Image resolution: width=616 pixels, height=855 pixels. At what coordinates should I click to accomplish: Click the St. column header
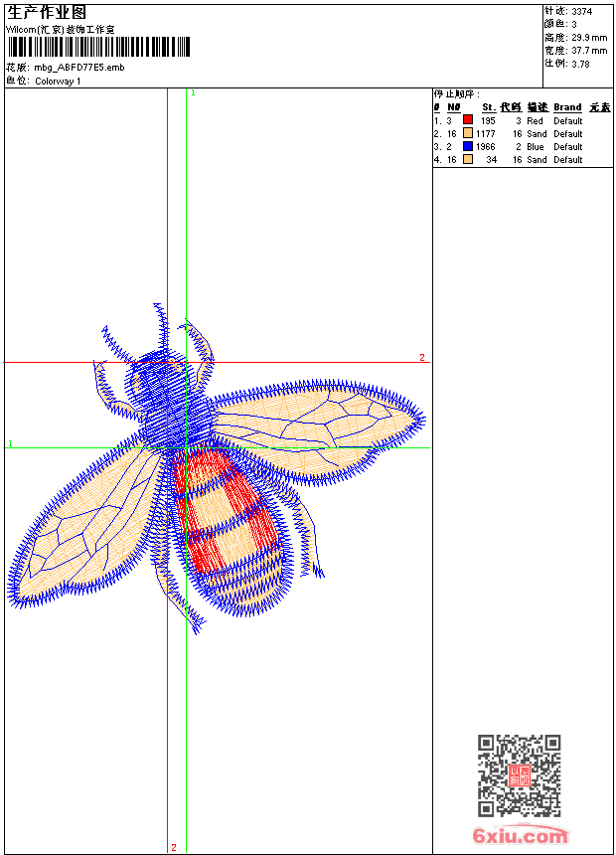click(x=488, y=107)
